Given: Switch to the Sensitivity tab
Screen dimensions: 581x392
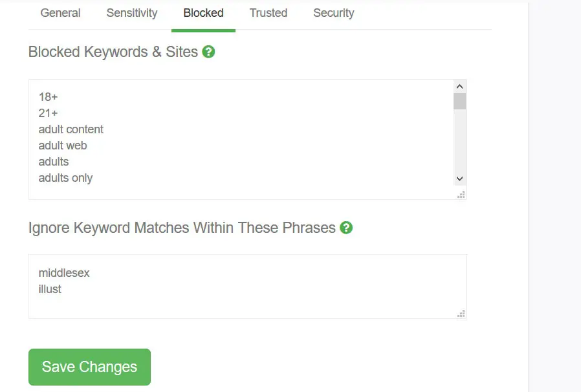Looking at the screenshot, I should (x=132, y=13).
